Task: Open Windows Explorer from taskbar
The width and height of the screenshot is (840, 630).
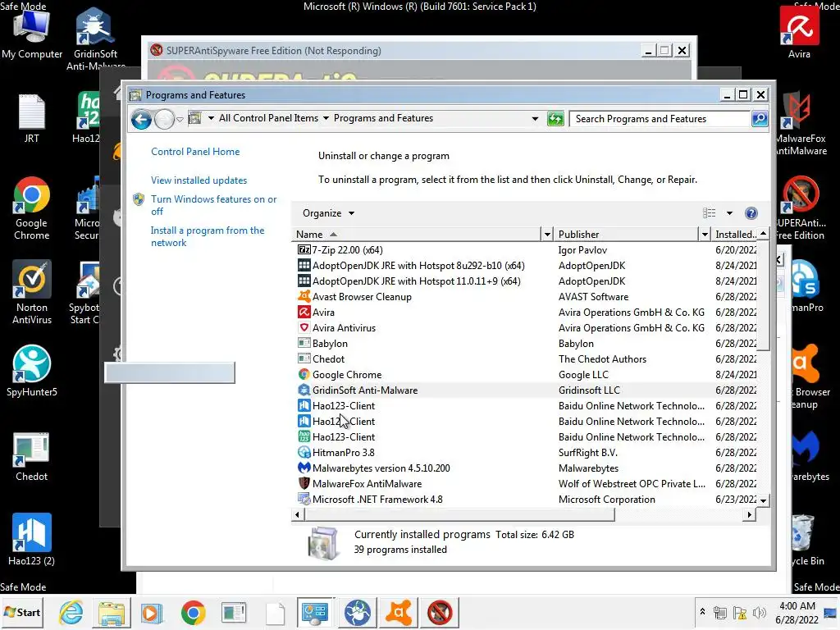Action: point(112,612)
